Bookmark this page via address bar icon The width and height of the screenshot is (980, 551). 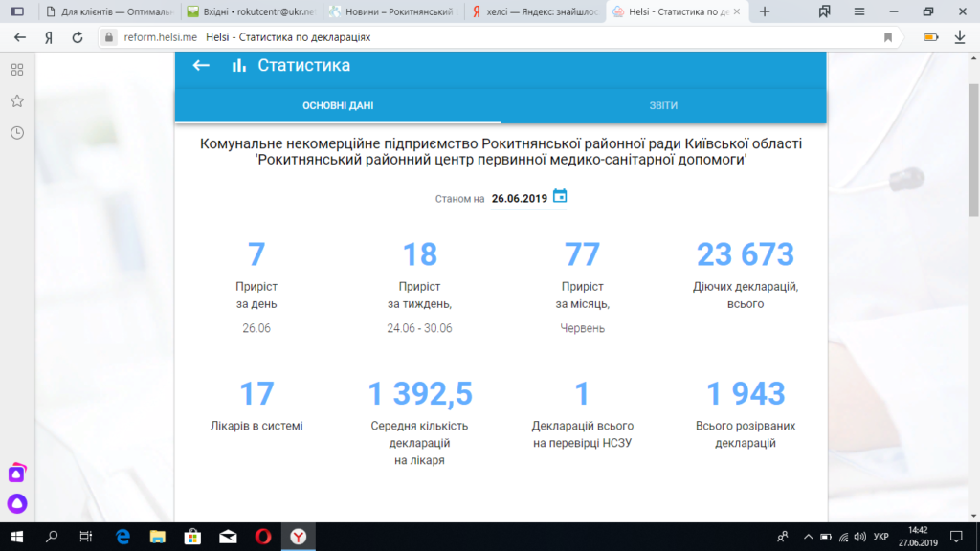[x=887, y=37]
